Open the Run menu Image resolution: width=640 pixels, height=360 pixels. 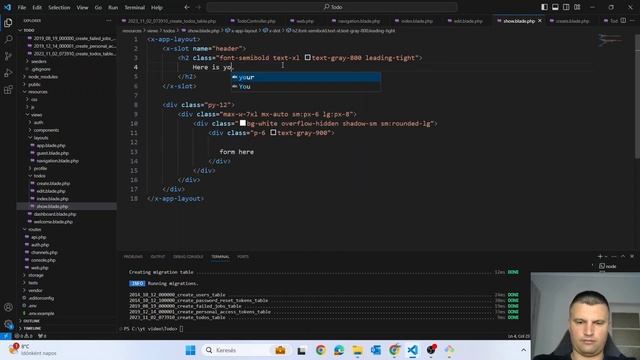(x=113, y=7)
